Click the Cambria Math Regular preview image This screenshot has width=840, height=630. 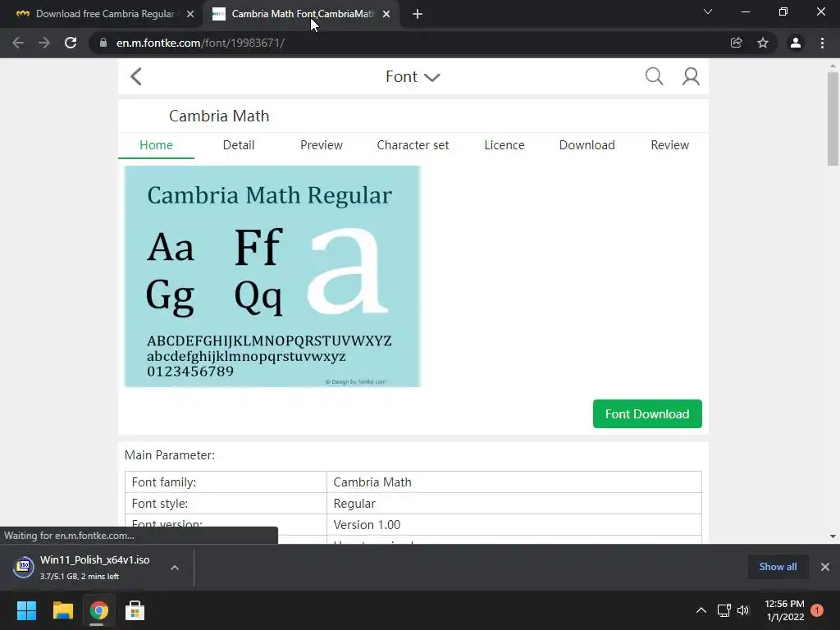coord(272,276)
